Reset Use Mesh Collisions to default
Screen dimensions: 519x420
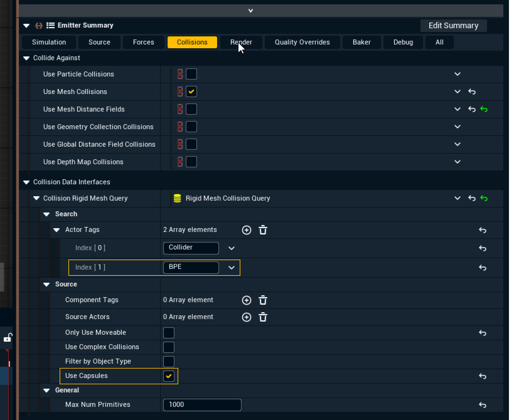click(x=472, y=92)
